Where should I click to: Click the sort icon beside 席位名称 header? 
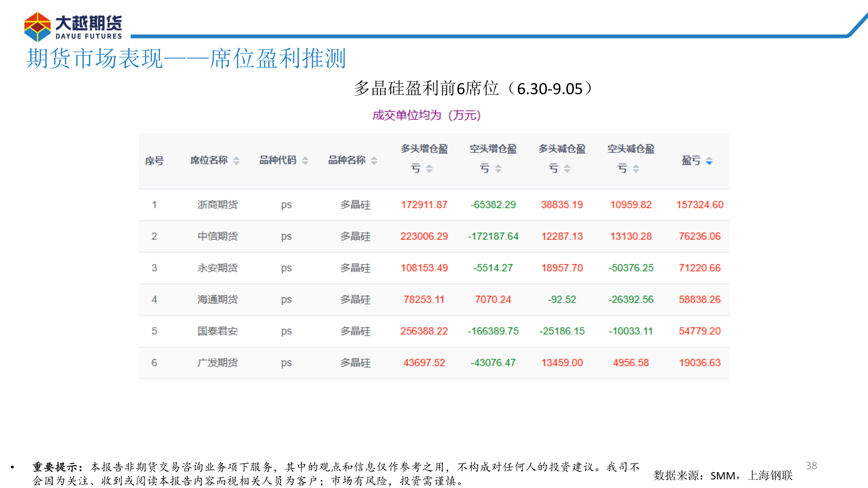(x=236, y=162)
